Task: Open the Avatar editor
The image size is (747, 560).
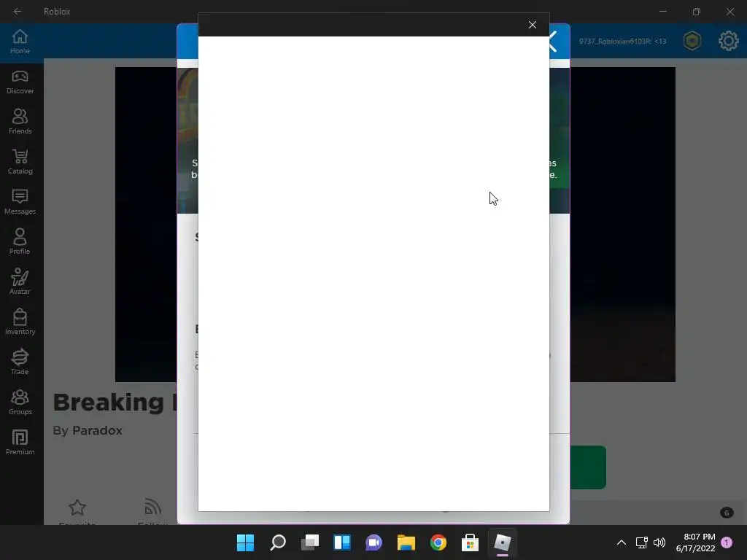Action: coord(20,282)
